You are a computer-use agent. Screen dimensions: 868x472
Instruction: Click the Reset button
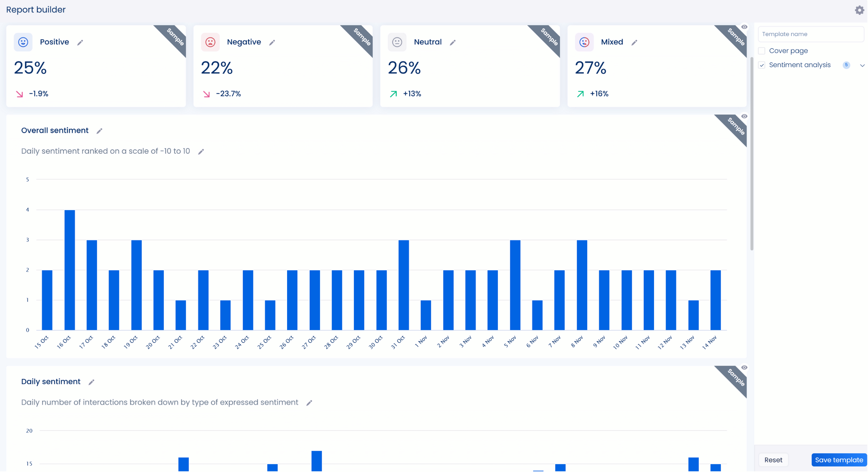(773, 460)
